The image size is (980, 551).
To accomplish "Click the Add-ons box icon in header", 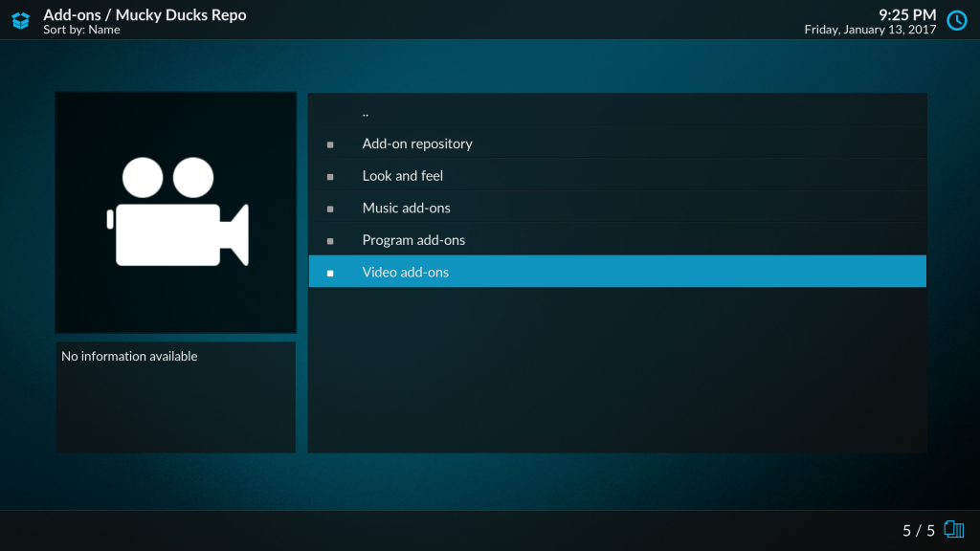I will (x=21, y=20).
